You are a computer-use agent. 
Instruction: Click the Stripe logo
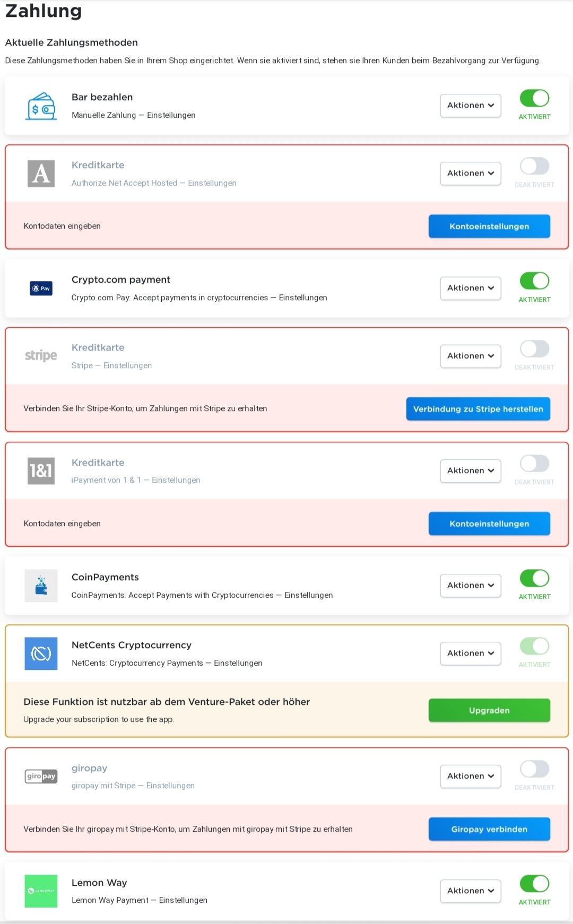(x=41, y=356)
